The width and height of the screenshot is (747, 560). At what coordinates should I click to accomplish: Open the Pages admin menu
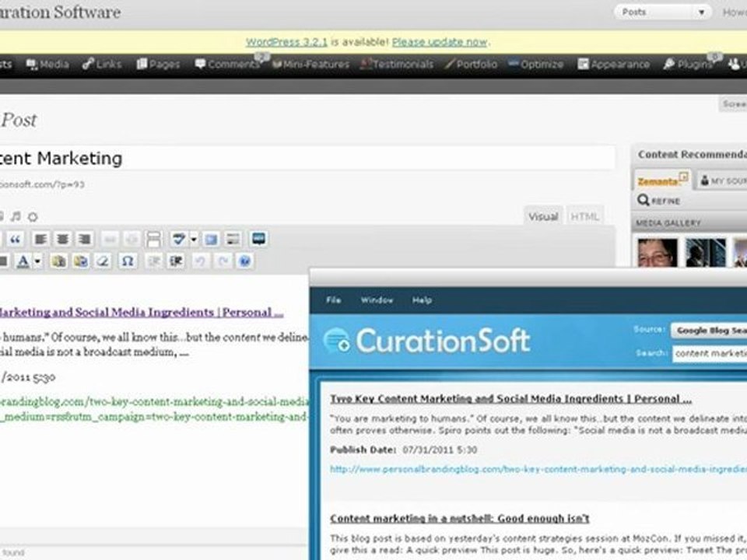click(158, 65)
